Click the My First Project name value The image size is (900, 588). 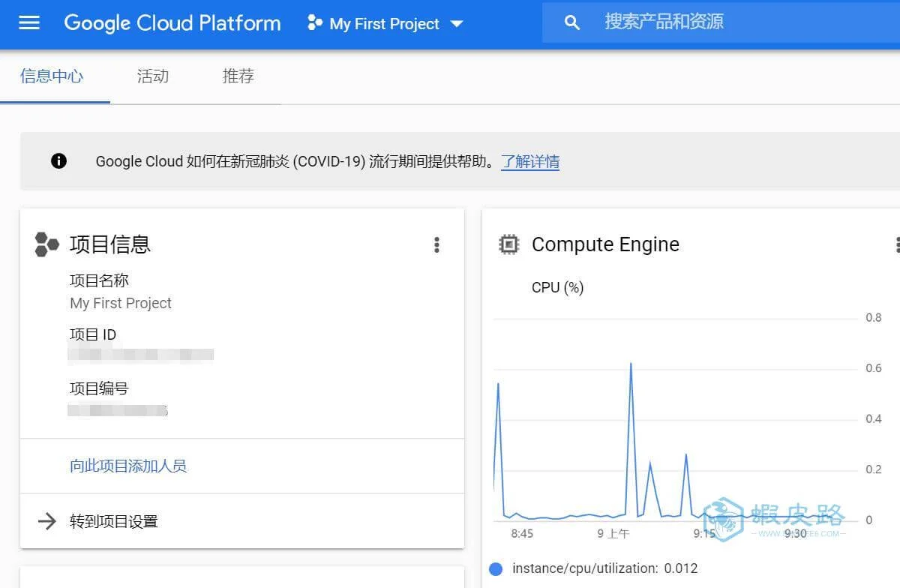(x=121, y=303)
